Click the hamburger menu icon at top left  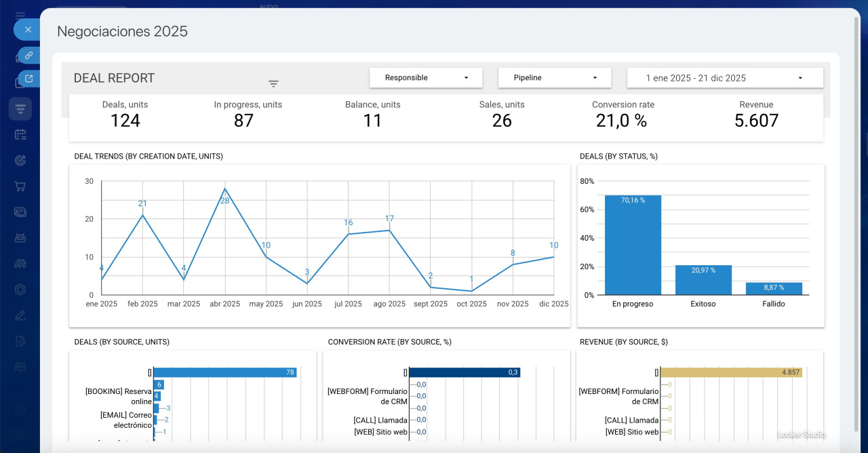pos(20,15)
